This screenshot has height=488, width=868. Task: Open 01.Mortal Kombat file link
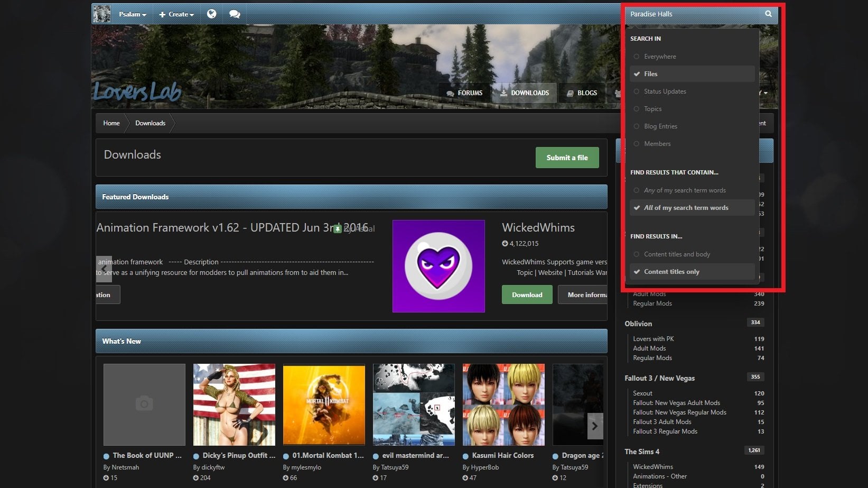[x=328, y=455]
